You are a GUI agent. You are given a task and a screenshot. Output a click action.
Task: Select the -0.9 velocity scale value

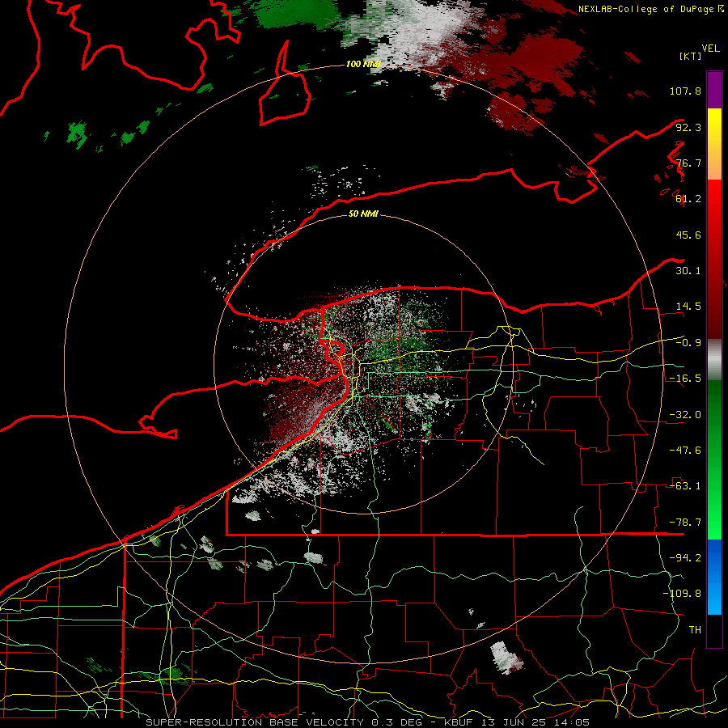click(x=688, y=343)
